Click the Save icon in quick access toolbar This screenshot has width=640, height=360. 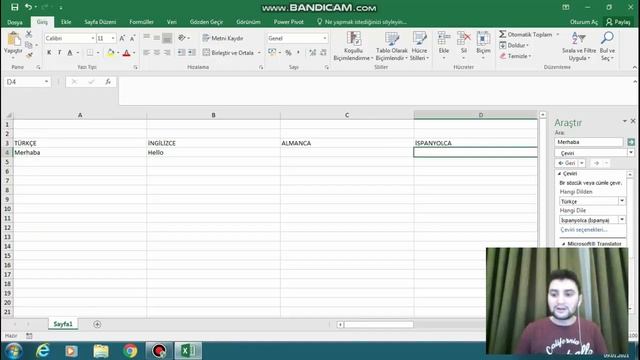click(15, 7)
